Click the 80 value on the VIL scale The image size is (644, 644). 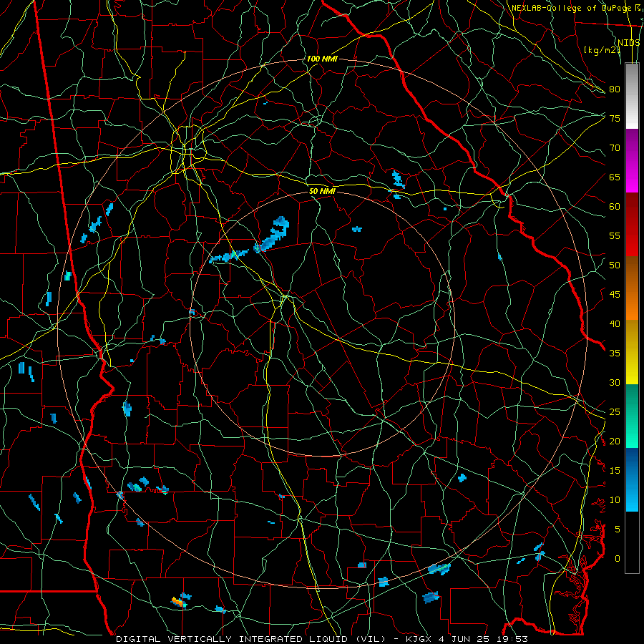tap(615, 89)
